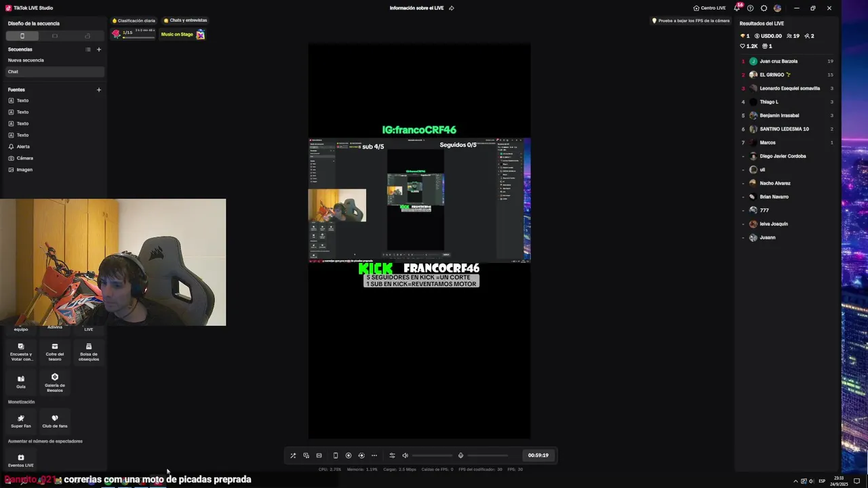The image size is (868, 488).
Task: Open Información sobre el LIVE
Action: [x=417, y=8]
